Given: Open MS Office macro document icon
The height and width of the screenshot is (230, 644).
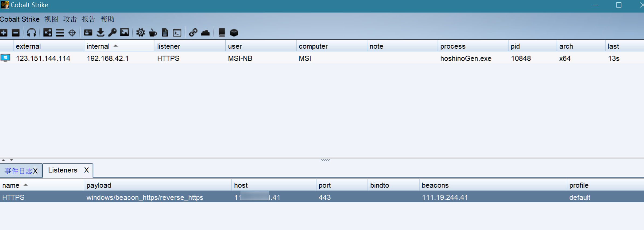Looking at the screenshot, I should click(x=165, y=33).
